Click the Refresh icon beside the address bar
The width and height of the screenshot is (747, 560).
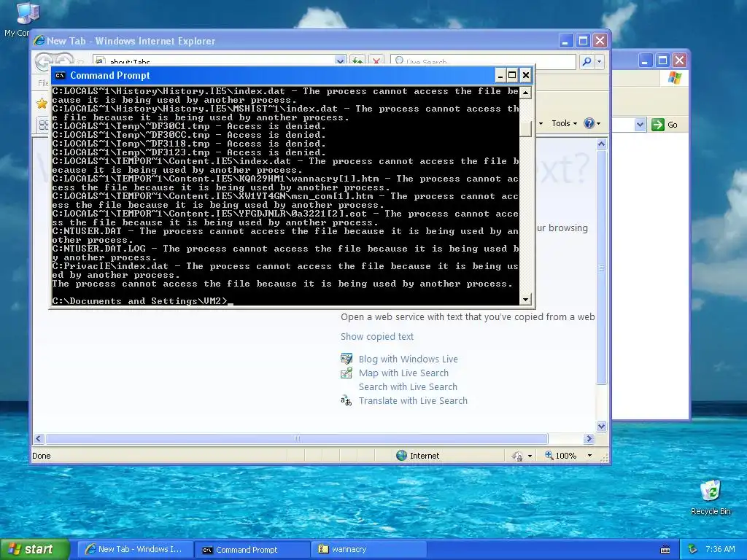coord(357,61)
